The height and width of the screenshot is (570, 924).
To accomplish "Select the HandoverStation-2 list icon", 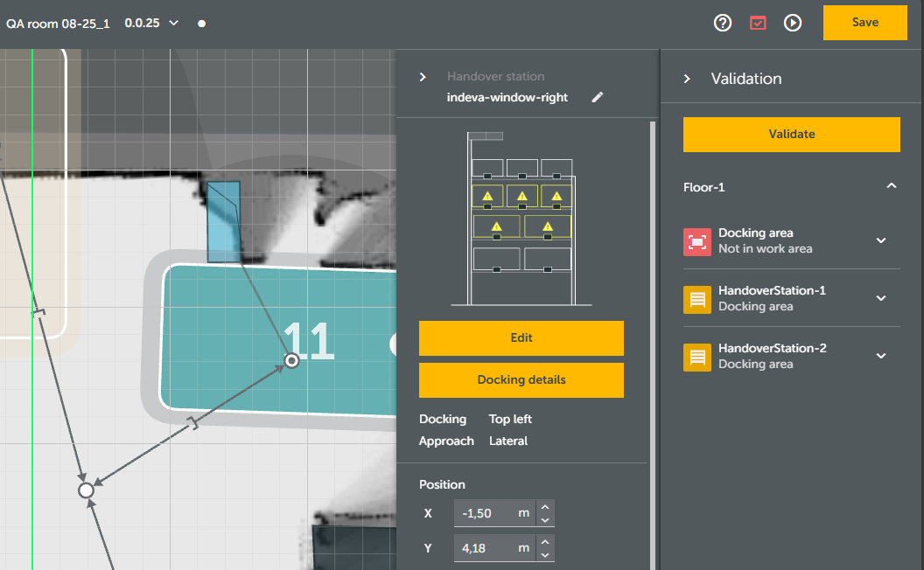I will point(697,357).
